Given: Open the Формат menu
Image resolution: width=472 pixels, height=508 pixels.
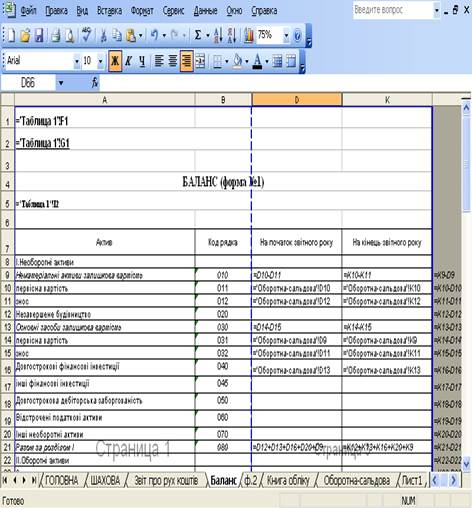Looking at the screenshot, I should click(142, 11).
